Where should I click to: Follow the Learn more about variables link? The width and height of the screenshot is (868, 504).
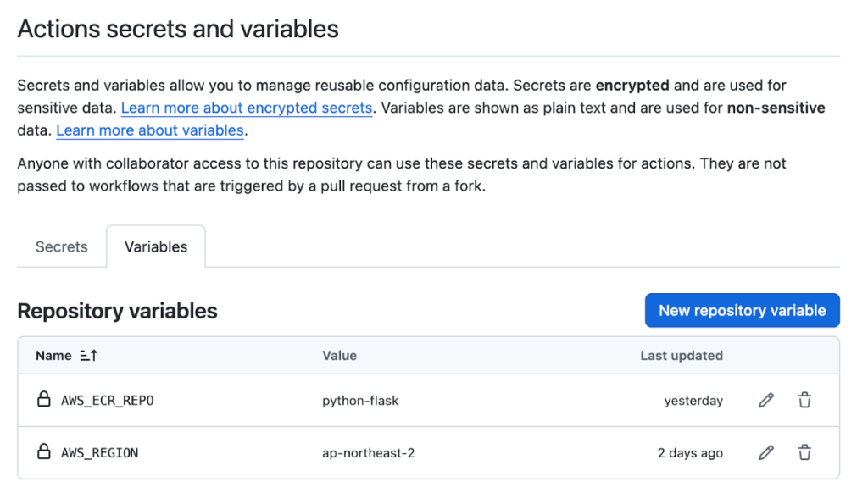pyautogui.click(x=150, y=130)
